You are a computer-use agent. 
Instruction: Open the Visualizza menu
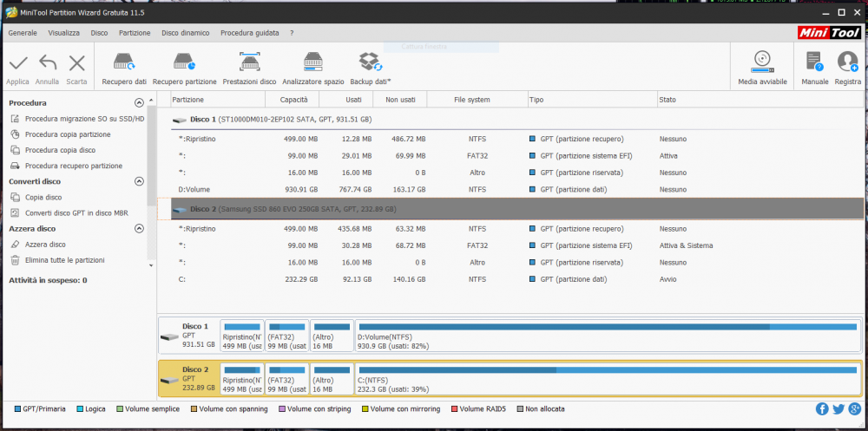pyautogui.click(x=63, y=33)
